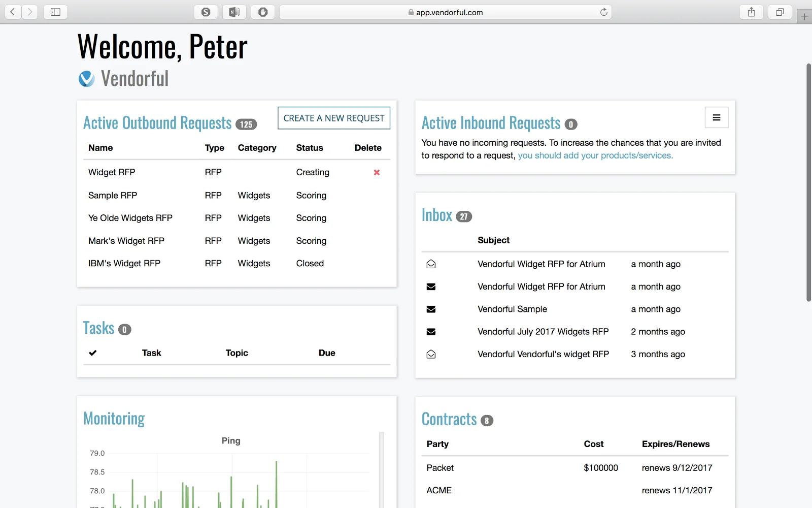Open the ACME contract row
Viewport: 812px width, 508px height.
[575, 490]
